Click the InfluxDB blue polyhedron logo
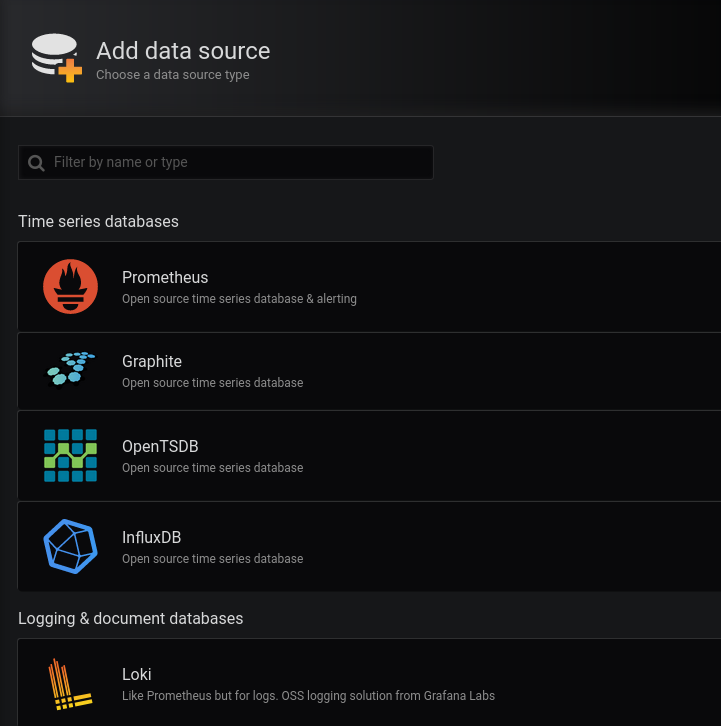Screen dimensions: 721x726 [70, 546]
